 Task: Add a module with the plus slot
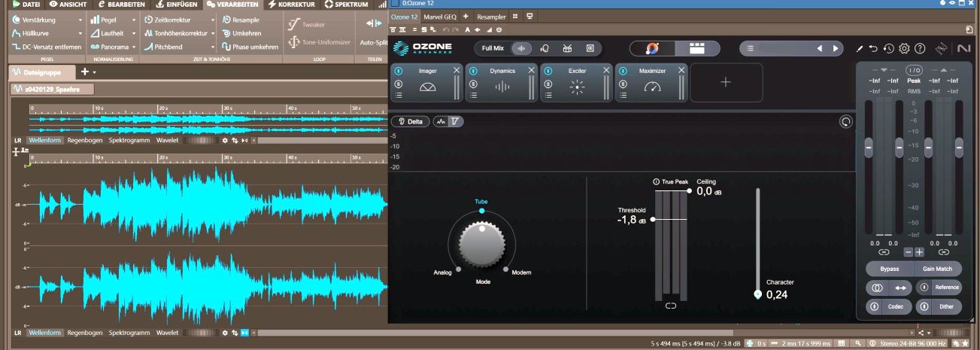coord(726,82)
